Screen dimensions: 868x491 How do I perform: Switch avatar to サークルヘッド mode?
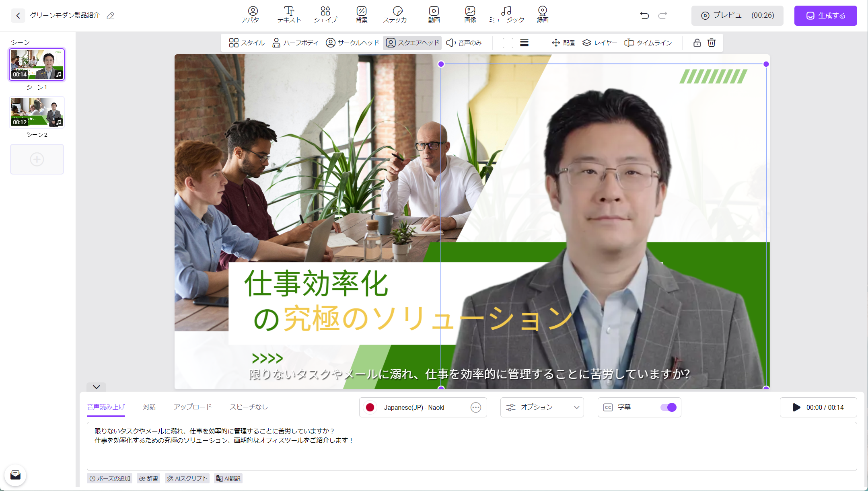click(x=352, y=42)
